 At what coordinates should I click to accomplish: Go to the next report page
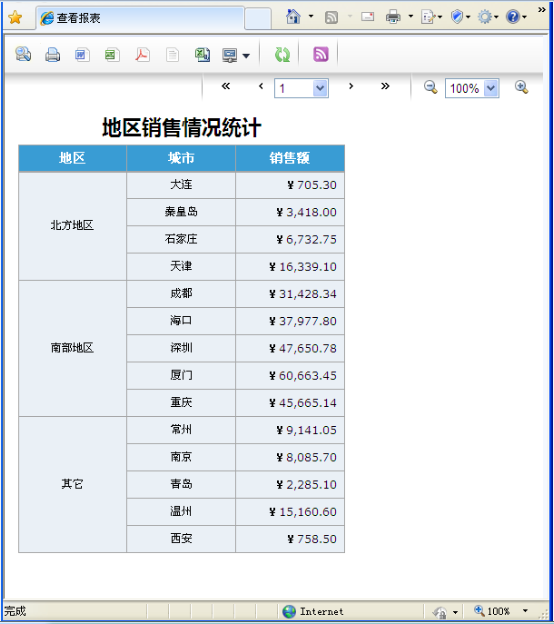click(x=351, y=86)
